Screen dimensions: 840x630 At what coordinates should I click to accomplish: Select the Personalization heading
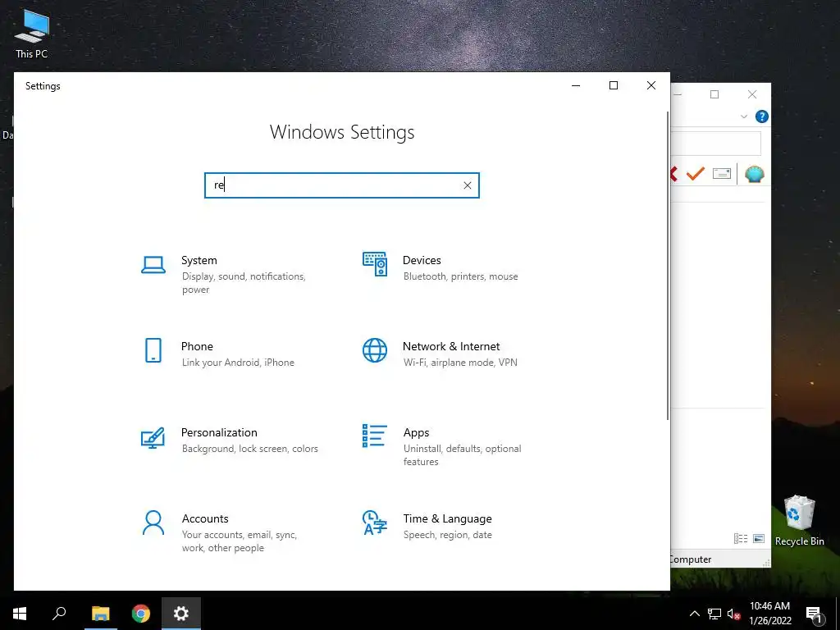pyautogui.click(x=219, y=432)
